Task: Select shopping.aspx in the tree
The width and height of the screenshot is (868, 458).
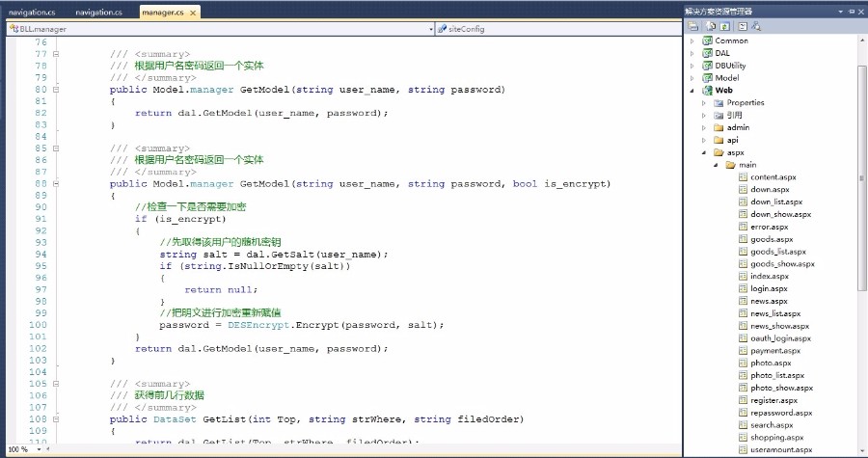Action: pos(776,438)
